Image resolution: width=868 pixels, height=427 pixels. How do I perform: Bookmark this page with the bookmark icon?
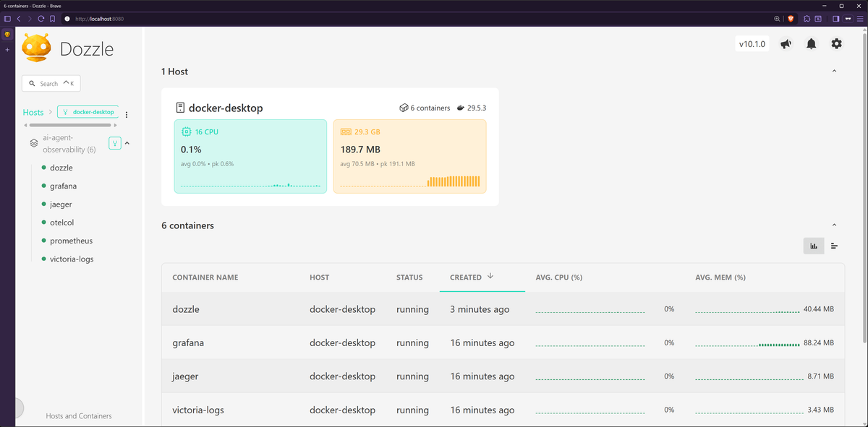pos(52,18)
